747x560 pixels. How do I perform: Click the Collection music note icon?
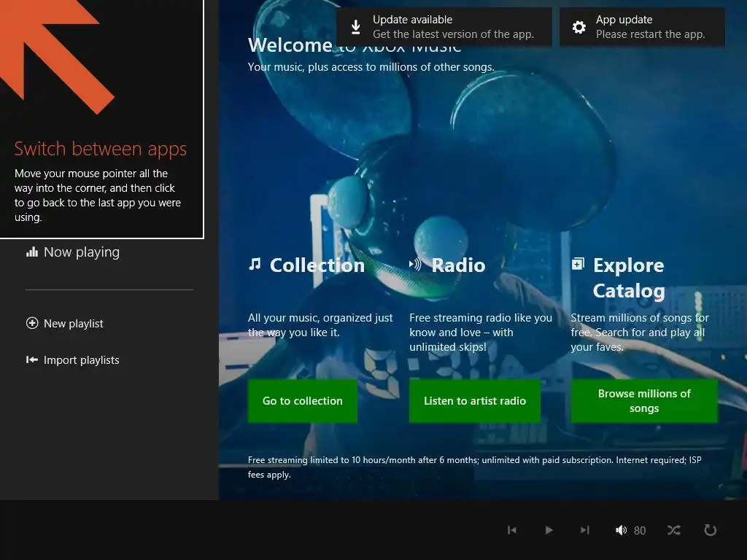point(255,264)
